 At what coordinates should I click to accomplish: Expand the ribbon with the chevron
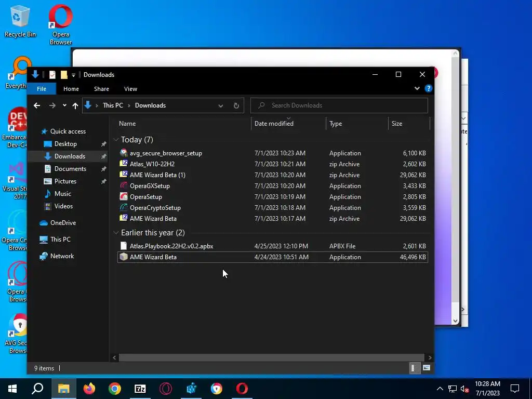pyautogui.click(x=417, y=88)
